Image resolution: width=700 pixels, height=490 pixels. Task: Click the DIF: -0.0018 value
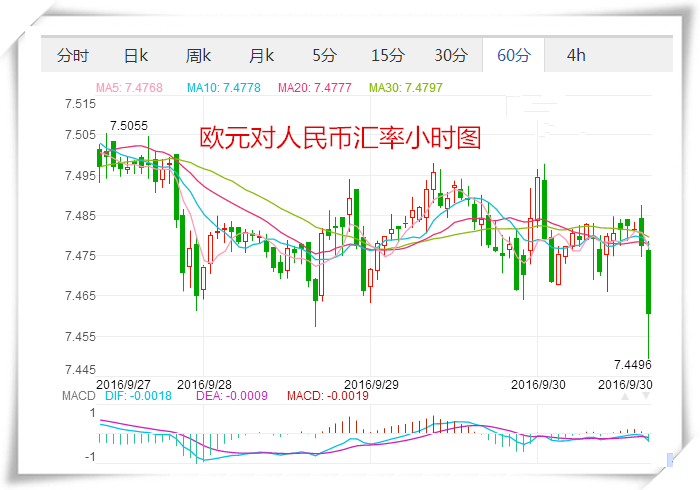(x=138, y=396)
